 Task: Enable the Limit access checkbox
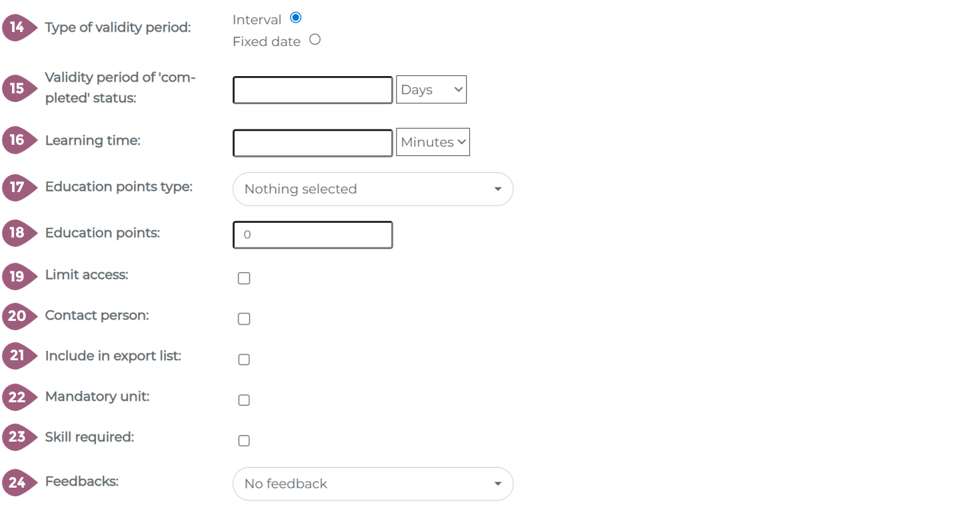coord(244,278)
